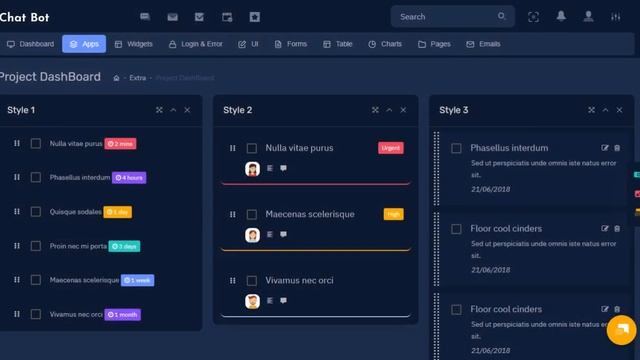
Task: Check the Vivamus nec orci task in Style 1
Action: click(x=36, y=314)
